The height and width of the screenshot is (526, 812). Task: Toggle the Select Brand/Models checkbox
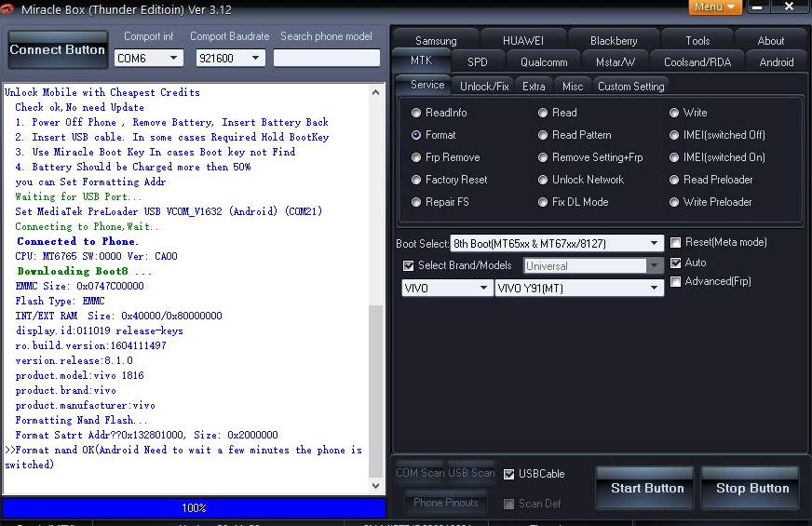[409, 265]
